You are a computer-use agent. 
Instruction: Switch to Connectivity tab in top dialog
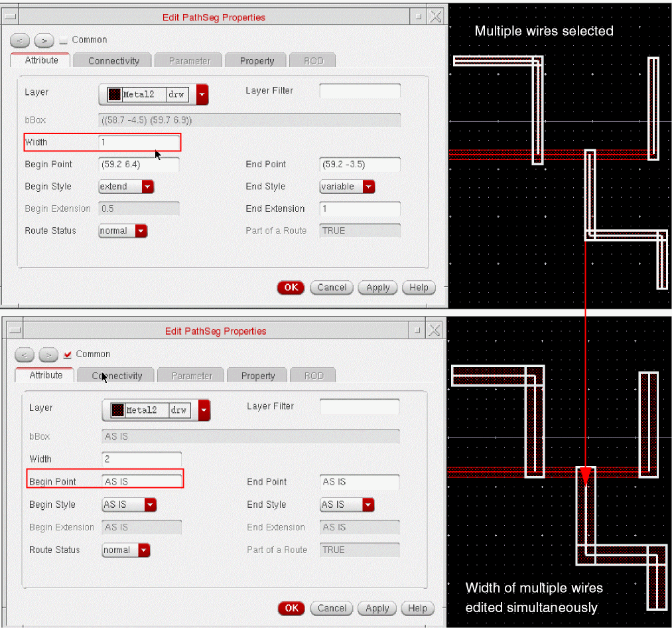click(x=113, y=61)
